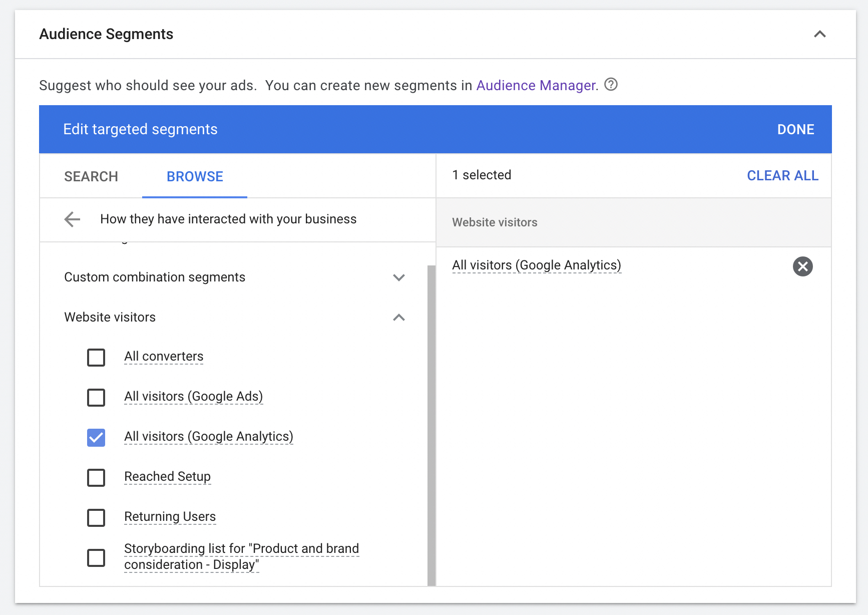Go back using the left arrow icon

72,219
